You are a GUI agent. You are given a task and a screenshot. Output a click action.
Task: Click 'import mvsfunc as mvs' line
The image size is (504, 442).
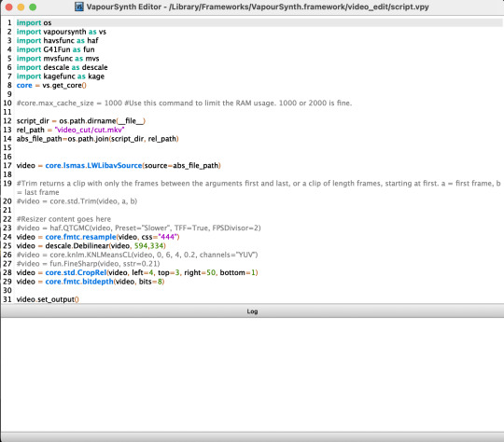coord(58,59)
